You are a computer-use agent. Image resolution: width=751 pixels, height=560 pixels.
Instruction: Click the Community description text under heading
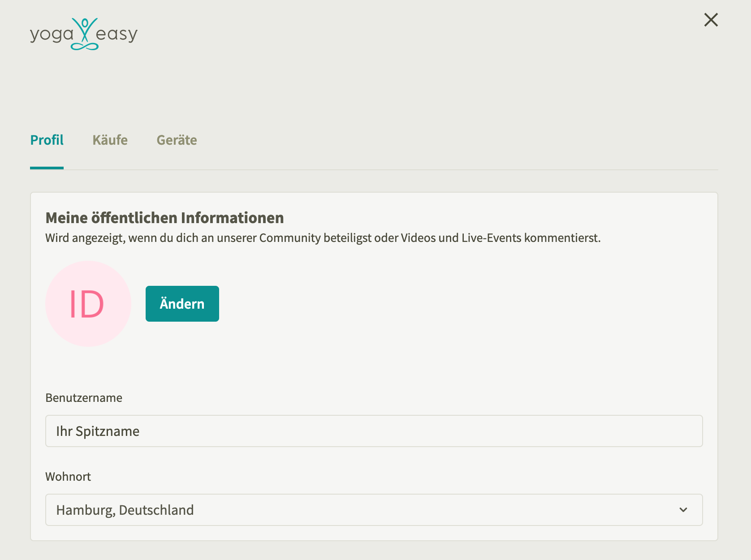coord(323,238)
